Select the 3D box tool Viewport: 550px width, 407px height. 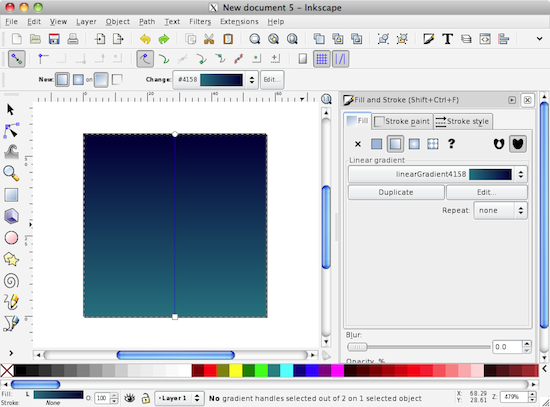11,216
